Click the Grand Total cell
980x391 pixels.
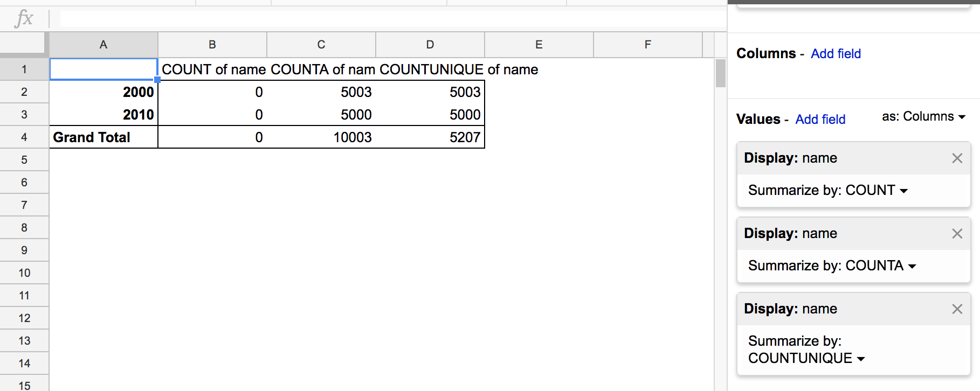tap(103, 137)
